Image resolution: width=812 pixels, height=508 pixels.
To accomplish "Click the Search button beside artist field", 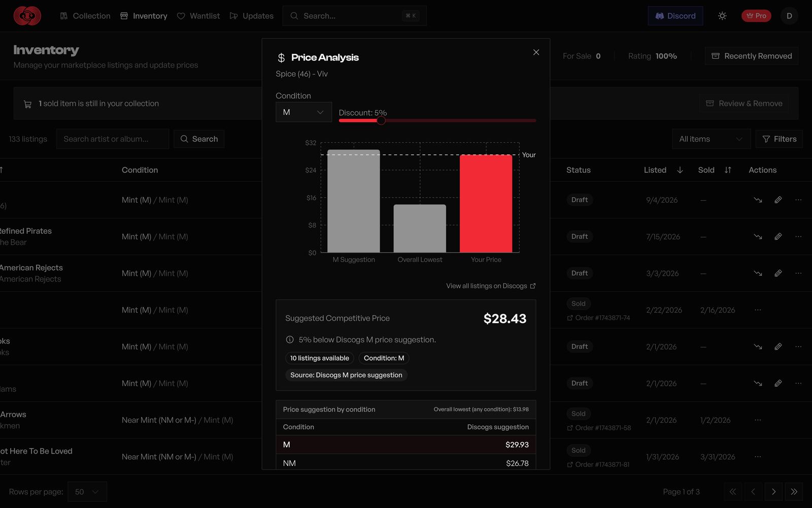I will [x=199, y=139].
